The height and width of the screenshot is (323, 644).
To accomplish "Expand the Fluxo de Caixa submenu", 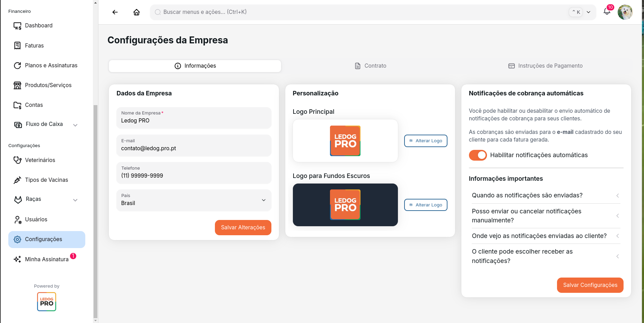I will pyautogui.click(x=75, y=125).
